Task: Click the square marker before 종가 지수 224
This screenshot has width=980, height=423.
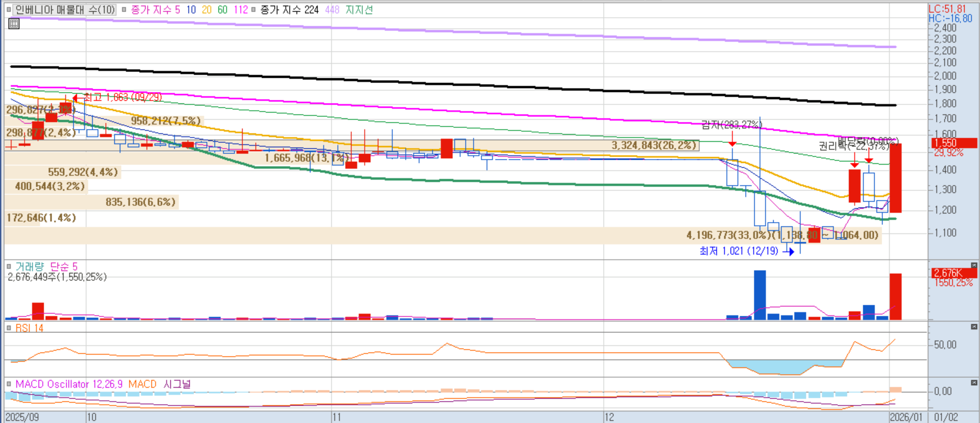Action: tap(254, 9)
